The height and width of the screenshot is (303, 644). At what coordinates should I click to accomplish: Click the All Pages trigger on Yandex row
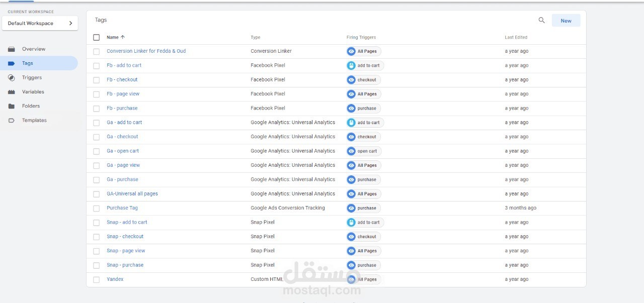pyautogui.click(x=364, y=279)
